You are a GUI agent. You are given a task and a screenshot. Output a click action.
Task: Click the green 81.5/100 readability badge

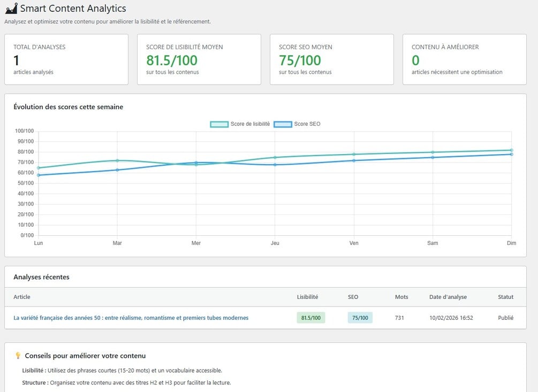pos(310,318)
